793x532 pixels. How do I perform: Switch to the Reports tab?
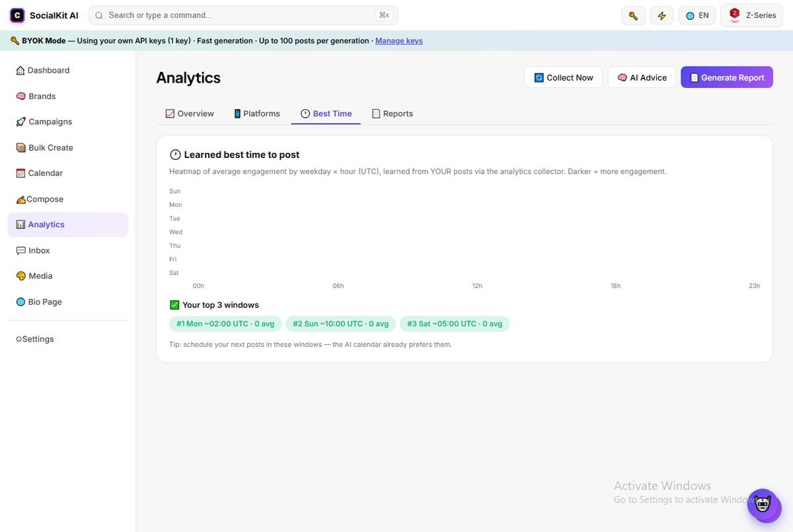[393, 114]
